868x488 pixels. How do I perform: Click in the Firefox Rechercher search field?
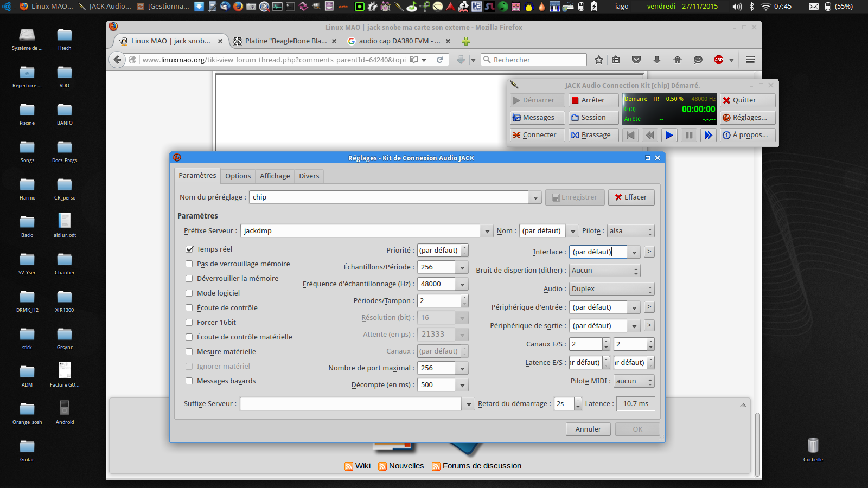[537, 60]
